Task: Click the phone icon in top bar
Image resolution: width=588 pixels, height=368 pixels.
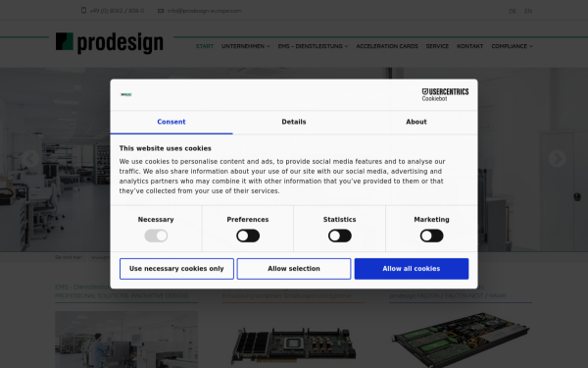Action: click(83, 11)
